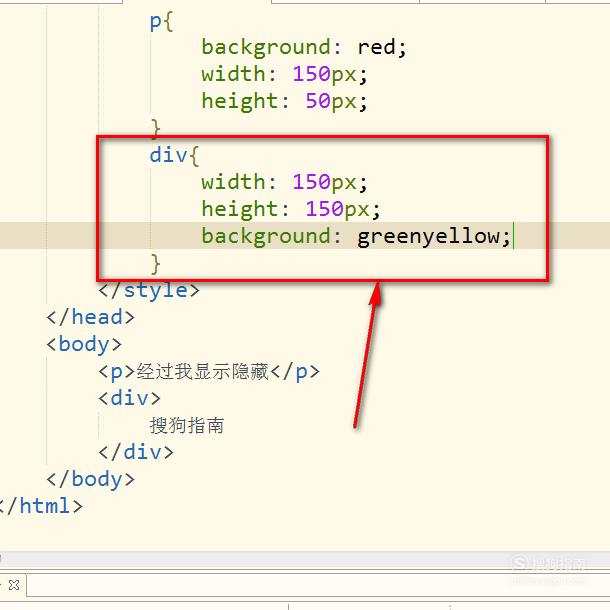Screen dimensions: 610x610
Task: Click the opening '<body>' tag
Action: (x=84, y=345)
